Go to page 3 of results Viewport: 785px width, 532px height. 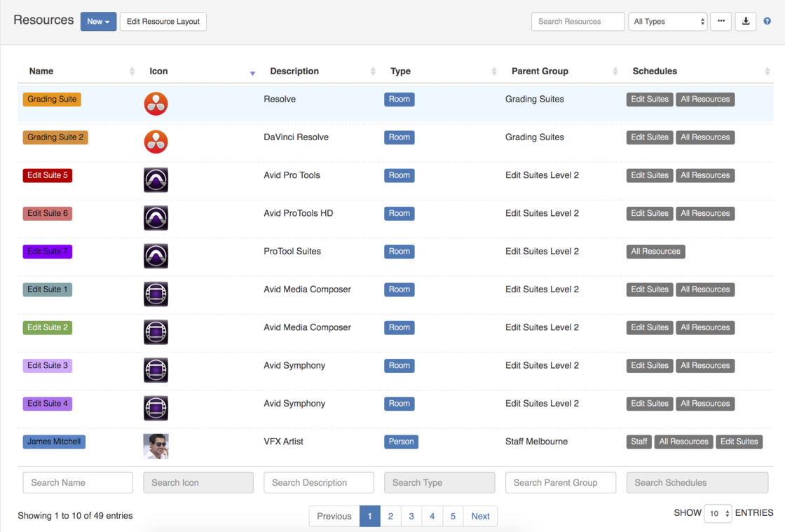tap(411, 517)
